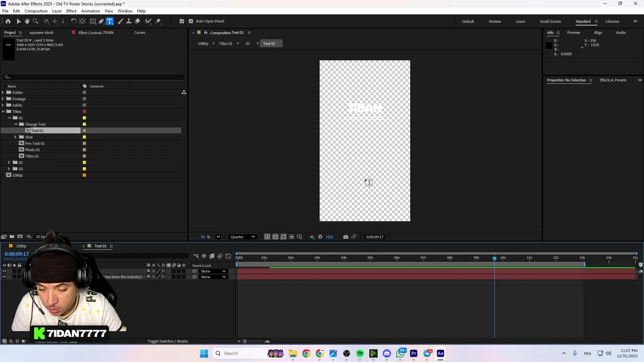Go to Titles 01 in comp breadcrumb
644x362 pixels.
[x=225, y=43]
